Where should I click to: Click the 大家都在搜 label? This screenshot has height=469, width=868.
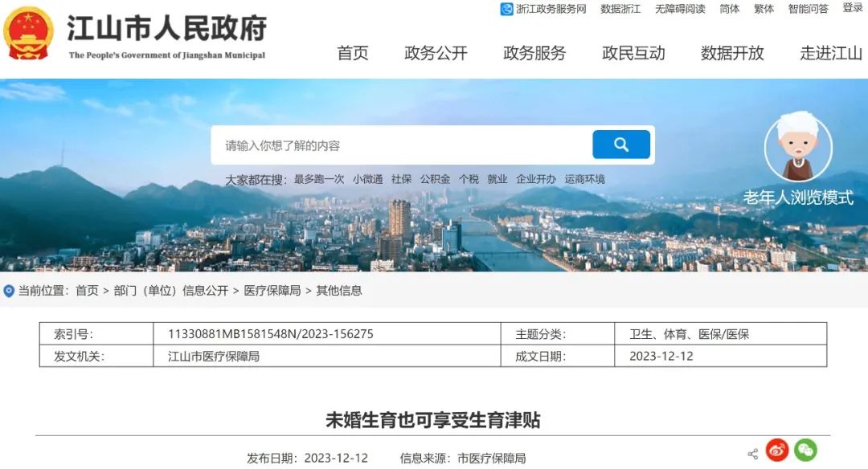256,180
